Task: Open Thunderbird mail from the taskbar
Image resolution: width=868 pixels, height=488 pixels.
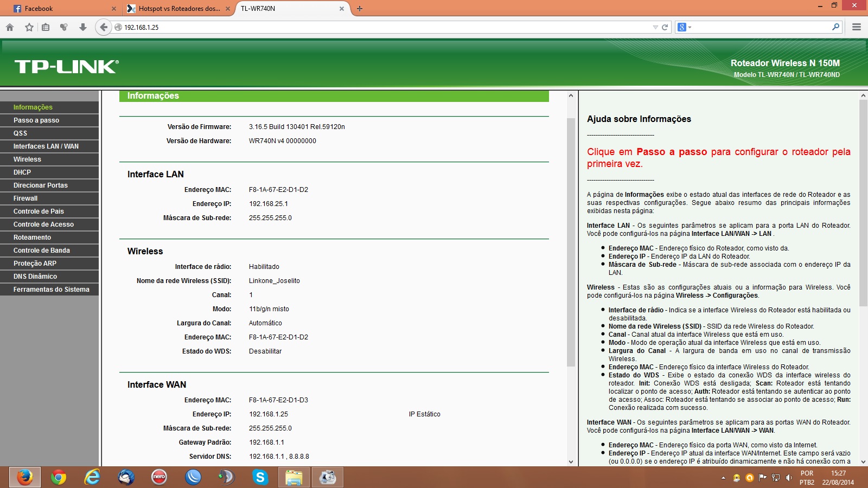Action: [x=126, y=477]
